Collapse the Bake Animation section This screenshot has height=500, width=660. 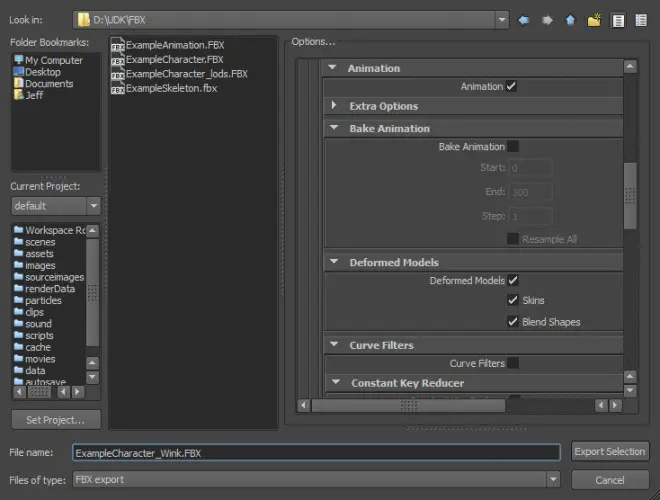[334, 128]
